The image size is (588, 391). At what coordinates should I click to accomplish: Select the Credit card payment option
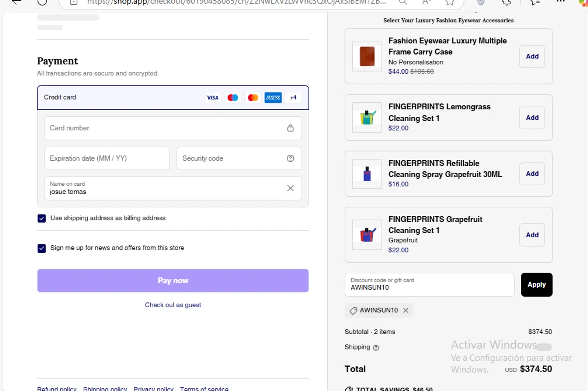coord(173,98)
